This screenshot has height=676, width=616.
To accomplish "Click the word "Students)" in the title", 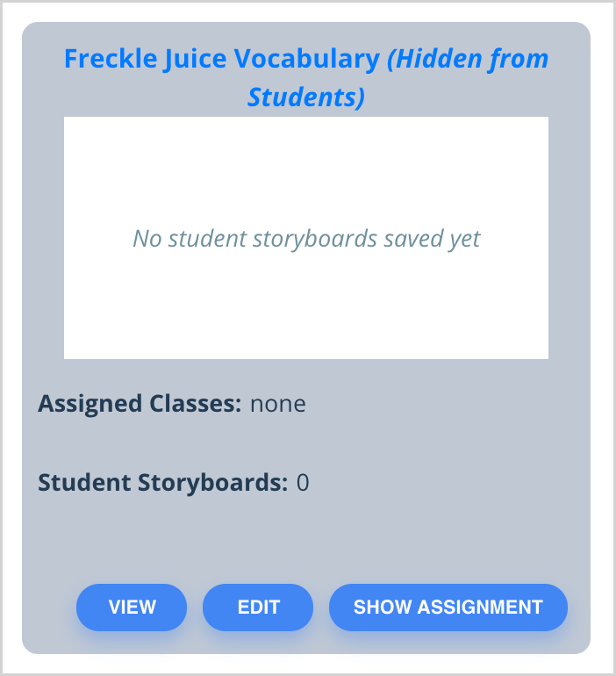I will coord(306,97).
